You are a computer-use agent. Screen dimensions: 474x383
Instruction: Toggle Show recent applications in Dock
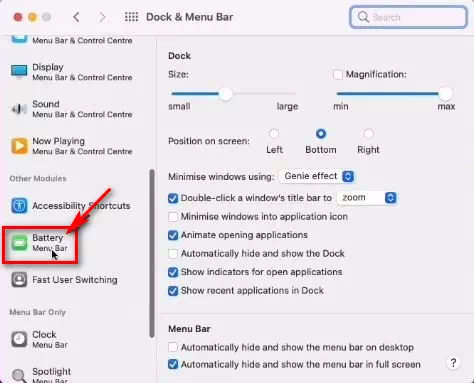(x=173, y=291)
